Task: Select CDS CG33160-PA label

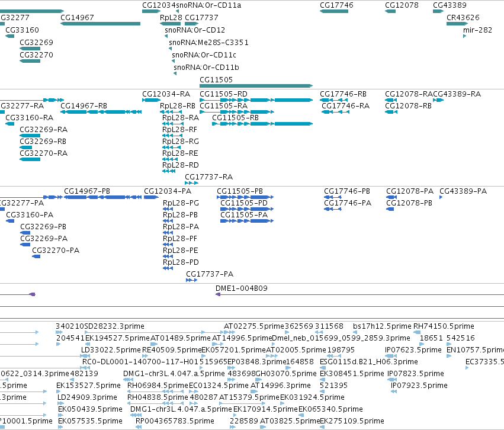Action: pos(30,216)
